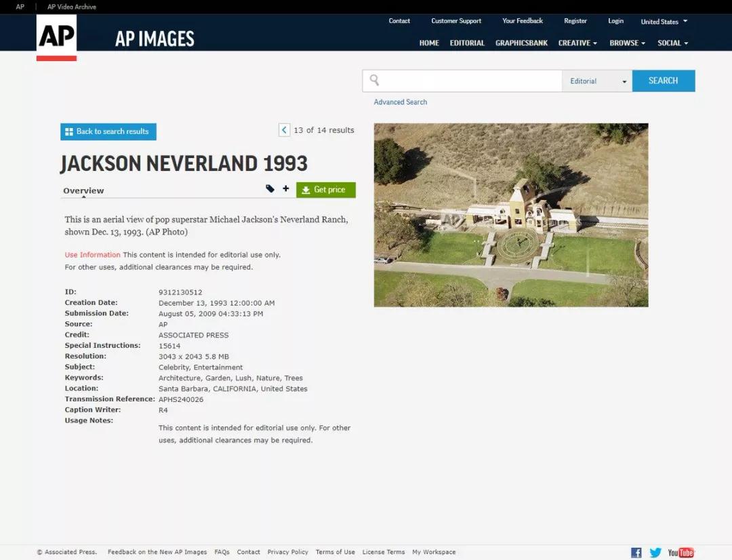Click the © Associated Press footer text
The image size is (732, 560).
pyautogui.click(x=66, y=552)
